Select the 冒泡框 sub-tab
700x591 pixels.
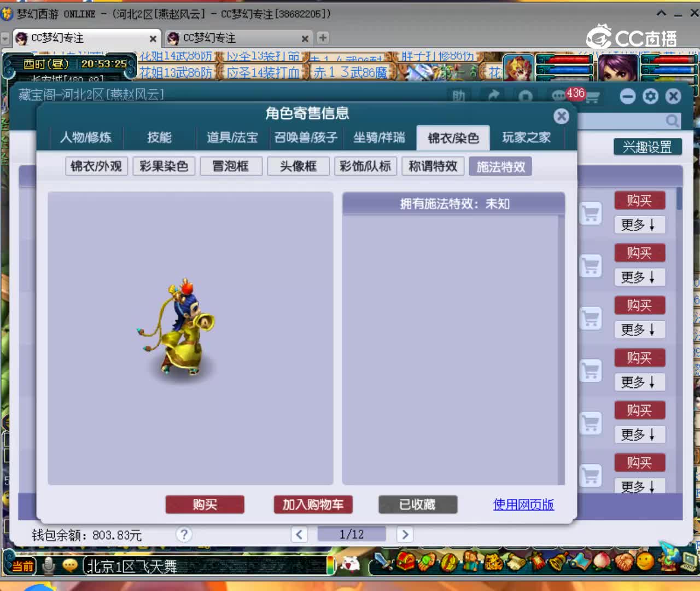tap(231, 166)
